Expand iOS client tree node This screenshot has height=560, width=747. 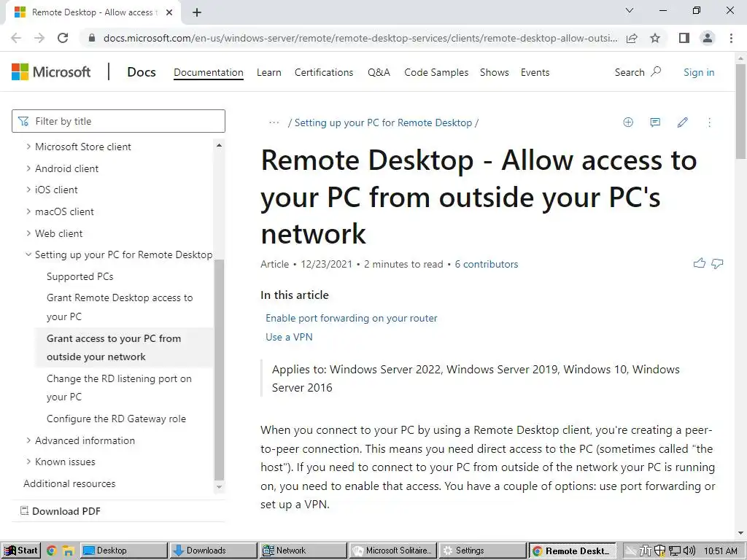[x=28, y=190]
